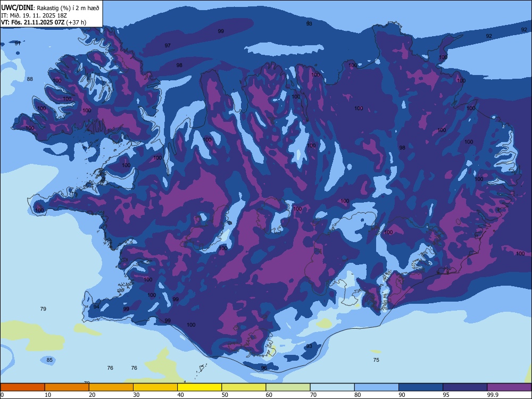Click the '95' tick label on the legend

pyautogui.click(x=446, y=395)
